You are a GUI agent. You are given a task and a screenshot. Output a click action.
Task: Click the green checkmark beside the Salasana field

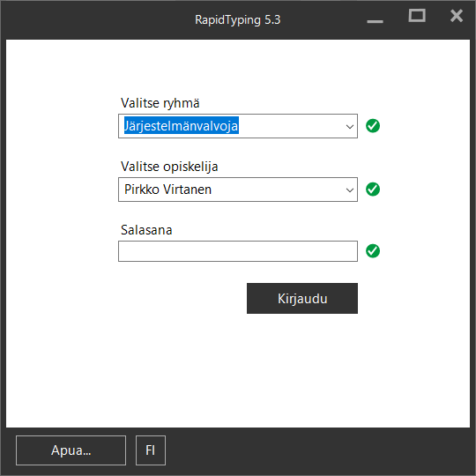click(x=373, y=251)
